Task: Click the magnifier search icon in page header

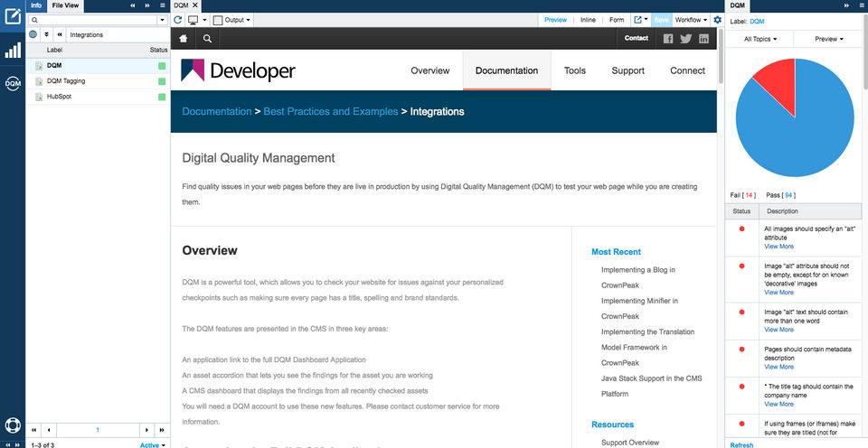Action: click(207, 38)
